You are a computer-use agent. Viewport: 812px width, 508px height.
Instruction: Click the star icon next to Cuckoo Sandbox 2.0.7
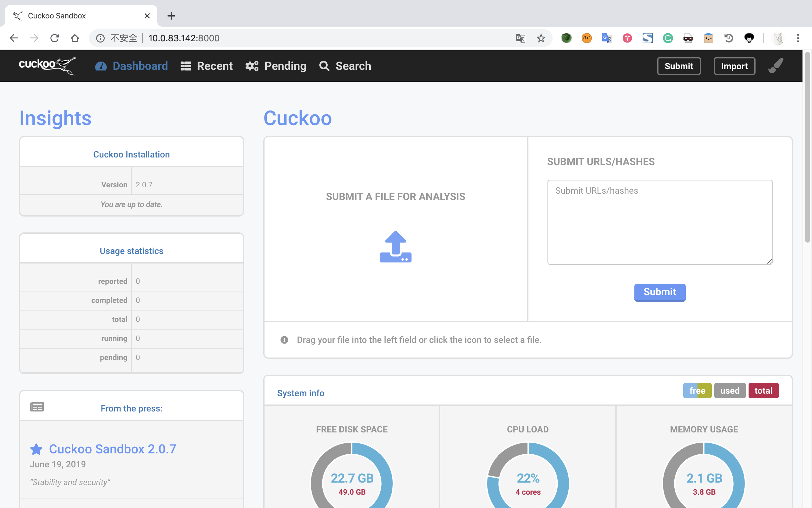36,449
